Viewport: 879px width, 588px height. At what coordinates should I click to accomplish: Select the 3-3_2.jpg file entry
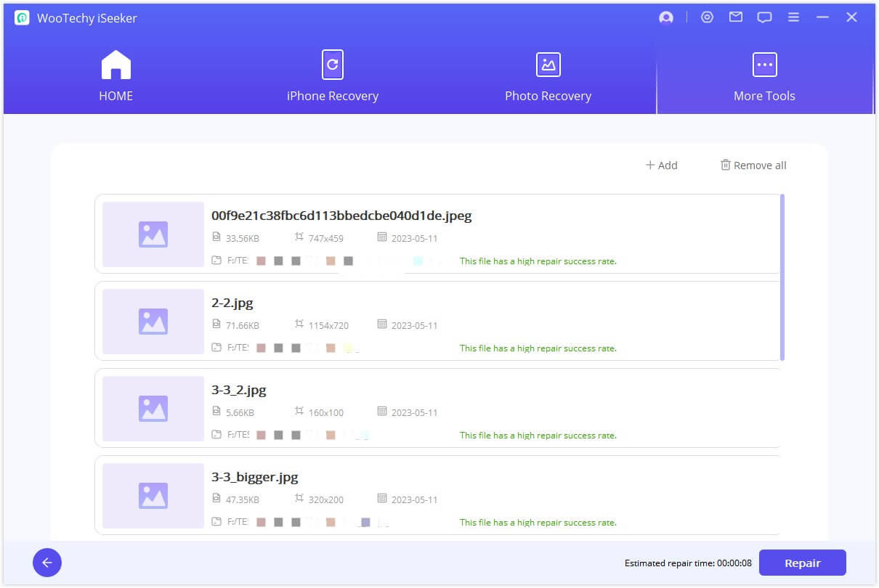[x=436, y=408]
